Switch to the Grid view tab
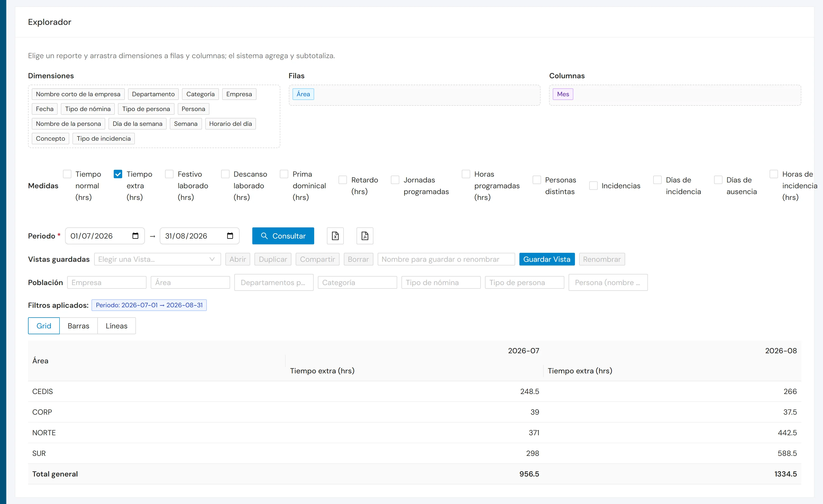The width and height of the screenshot is (823, 504). (44, 326)
